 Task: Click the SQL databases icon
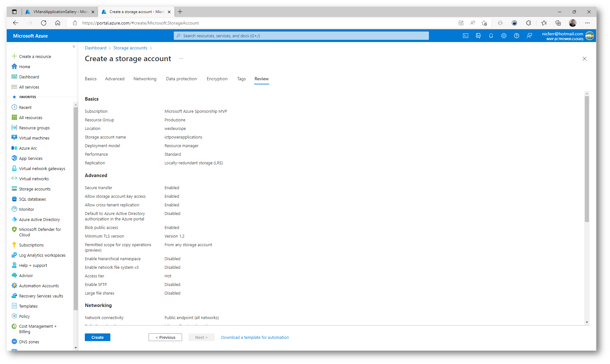(14, 199)
